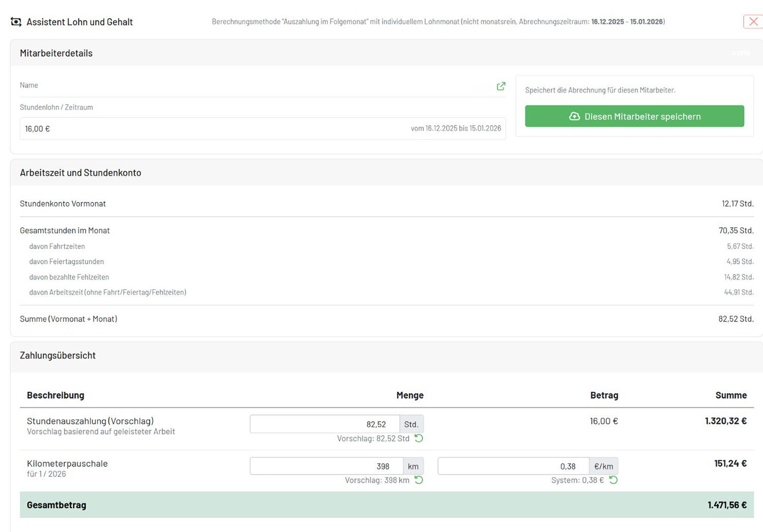Click the cloud upload icon on save button
This screenshot has width=763, height=532.
click(574, 116)
